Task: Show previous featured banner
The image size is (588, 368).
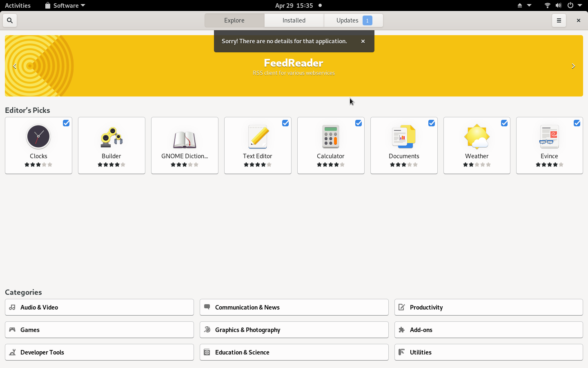Action: pos(15,66)
